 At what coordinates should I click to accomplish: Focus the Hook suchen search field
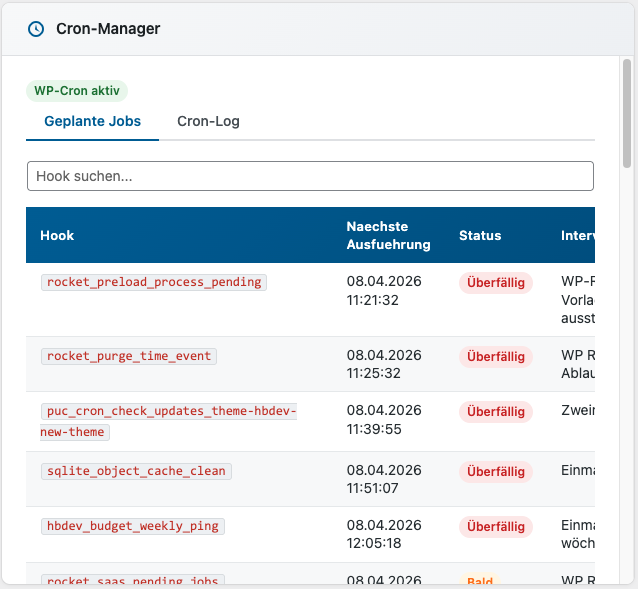[x=310, y=176]
